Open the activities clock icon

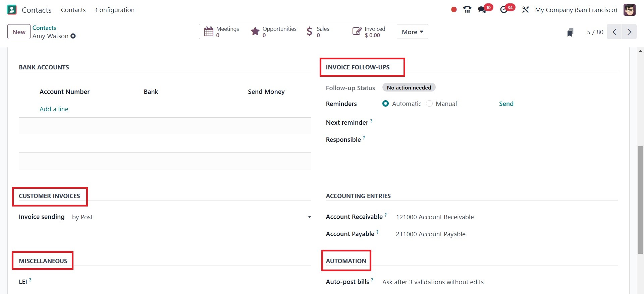click(504, 10)
